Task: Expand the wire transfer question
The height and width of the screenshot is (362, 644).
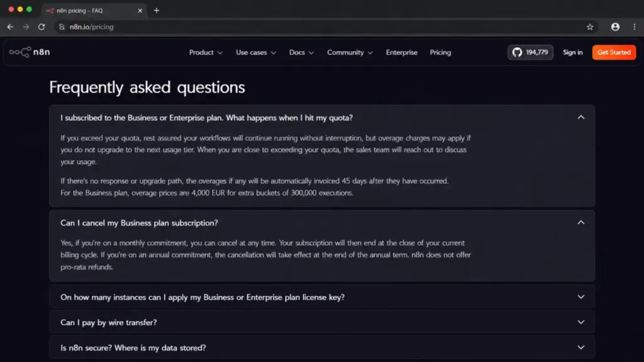Action: (x=322, y=322)
